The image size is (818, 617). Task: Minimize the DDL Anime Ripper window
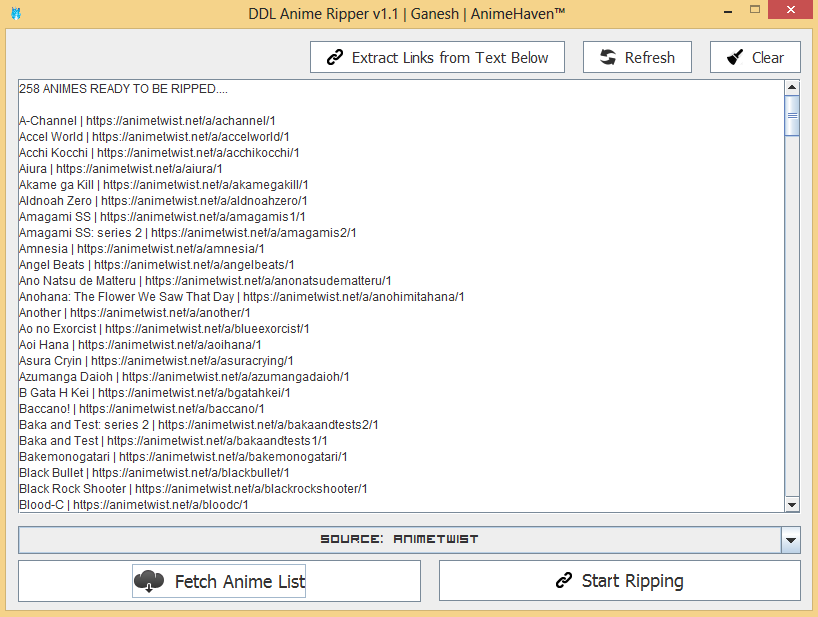pyautogui.click(x=728, y=10)
